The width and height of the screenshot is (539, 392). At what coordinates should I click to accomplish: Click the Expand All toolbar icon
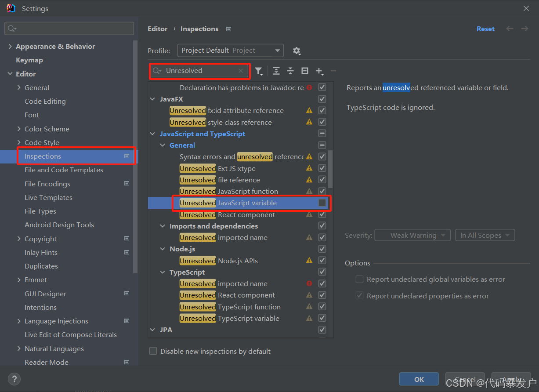pos(276,71)
